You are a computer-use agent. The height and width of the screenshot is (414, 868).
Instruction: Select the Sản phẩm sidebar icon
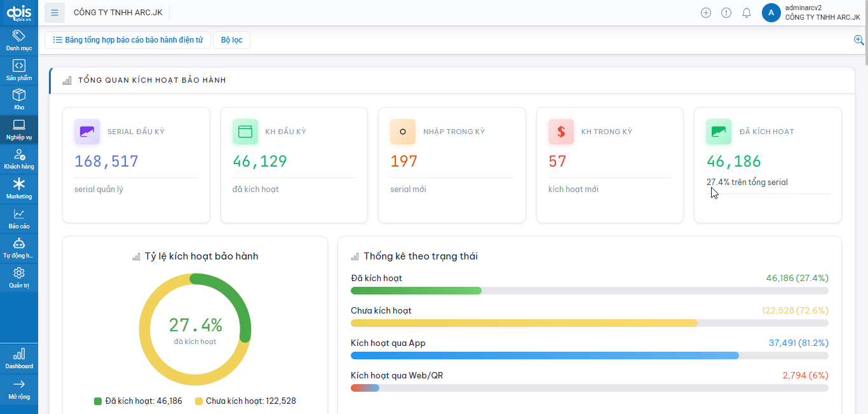pos(19,69)
